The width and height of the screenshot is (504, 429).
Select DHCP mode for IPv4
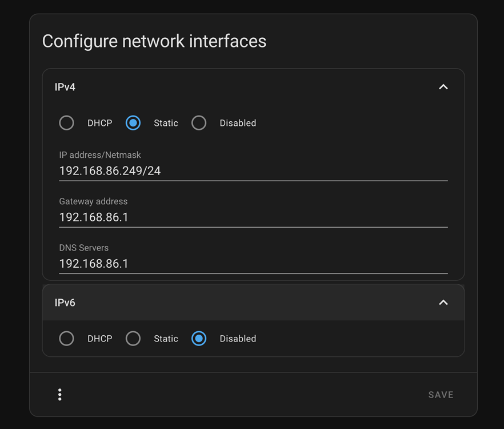click(66, 122)
